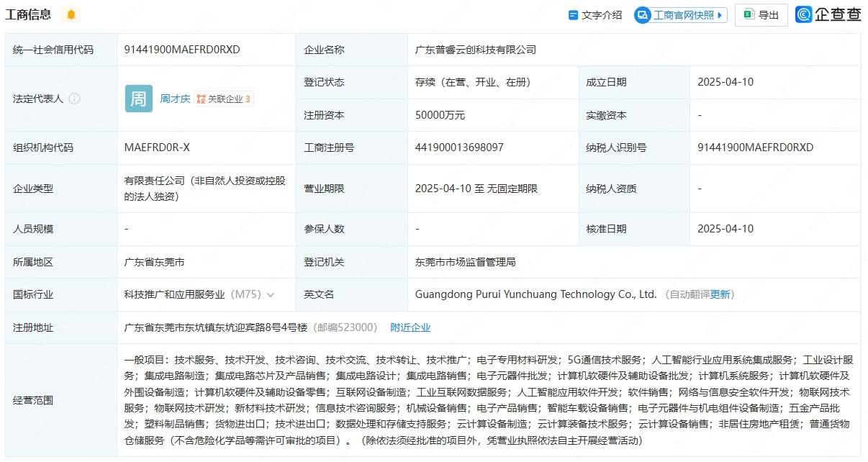Open 附近企业 nearby companies link
Screen dimensions: 868x462
tap(410, 327)
